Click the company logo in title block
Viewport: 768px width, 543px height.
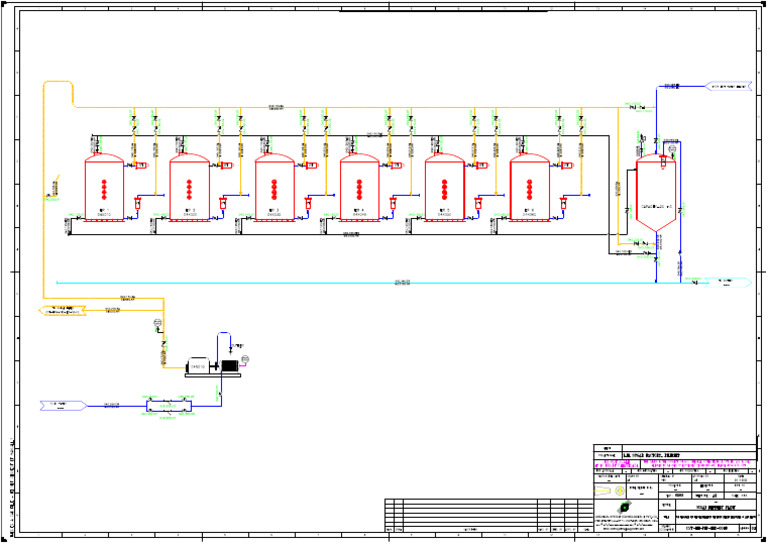[x=624, y=508]
